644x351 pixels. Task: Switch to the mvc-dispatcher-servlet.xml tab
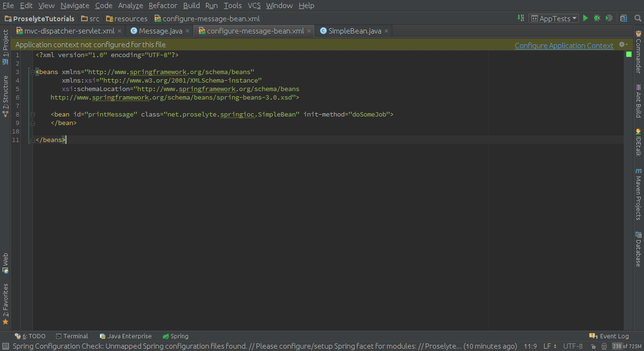69,31
